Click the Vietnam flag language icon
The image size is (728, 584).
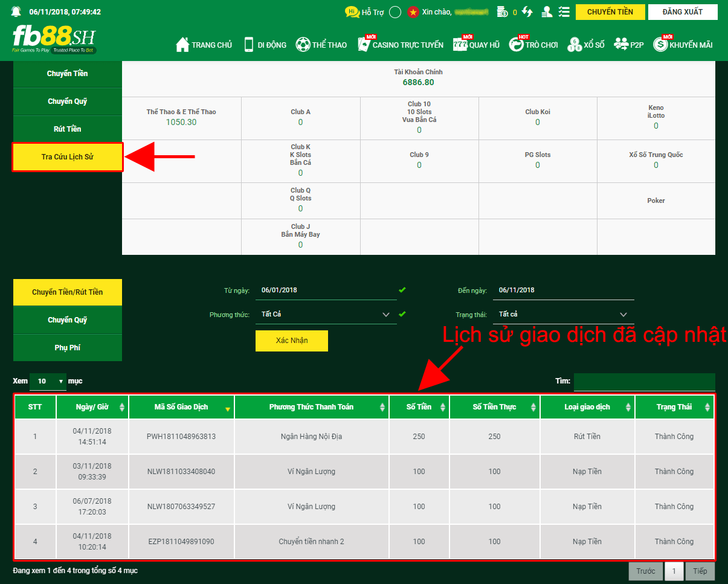[413, 12]
